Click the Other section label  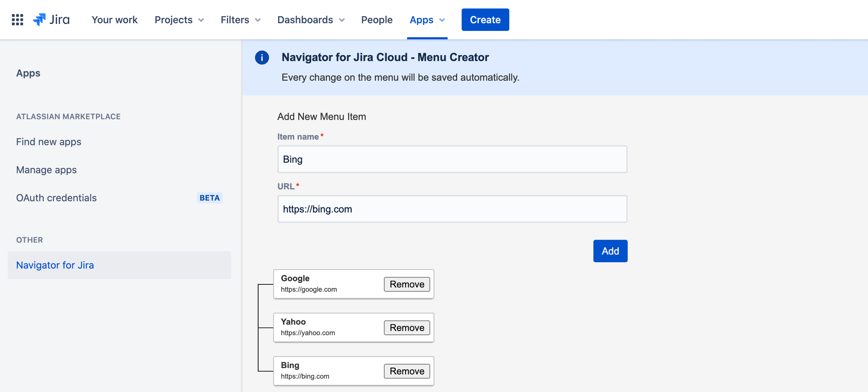pyautogui.click(x=30, y=240)
